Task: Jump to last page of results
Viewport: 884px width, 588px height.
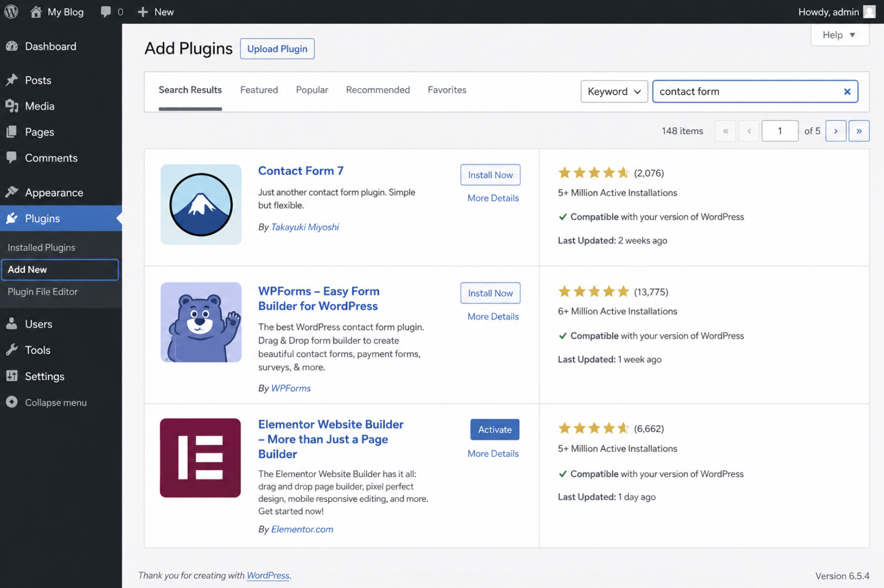Action: (x=859, y=131)
